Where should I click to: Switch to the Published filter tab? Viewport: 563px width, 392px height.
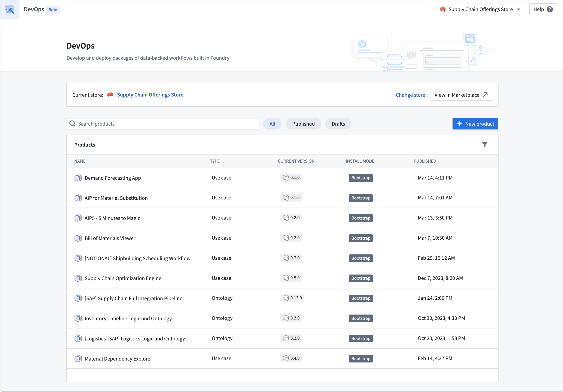tap(303, 124)
